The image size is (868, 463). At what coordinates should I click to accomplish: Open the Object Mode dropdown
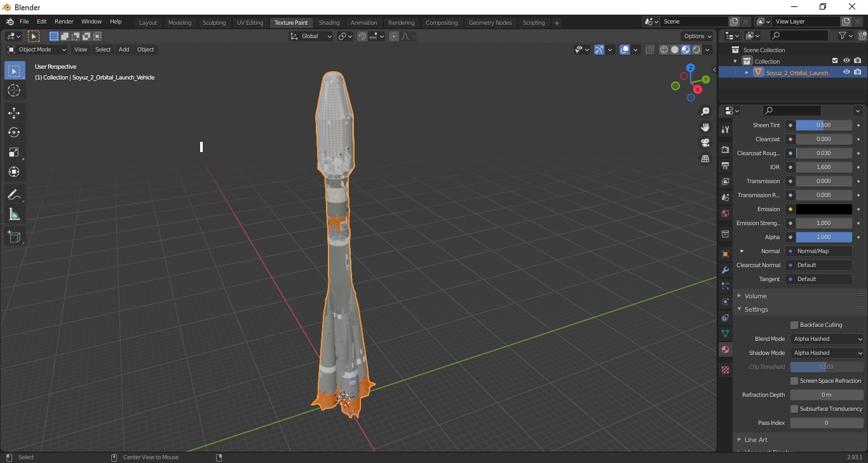[x=37, y=50]
